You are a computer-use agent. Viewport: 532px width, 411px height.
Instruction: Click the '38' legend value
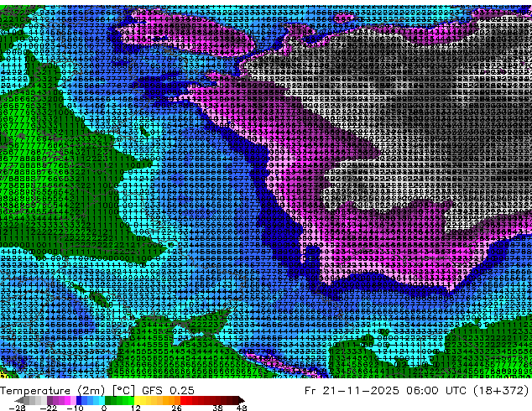pos(218,408)
